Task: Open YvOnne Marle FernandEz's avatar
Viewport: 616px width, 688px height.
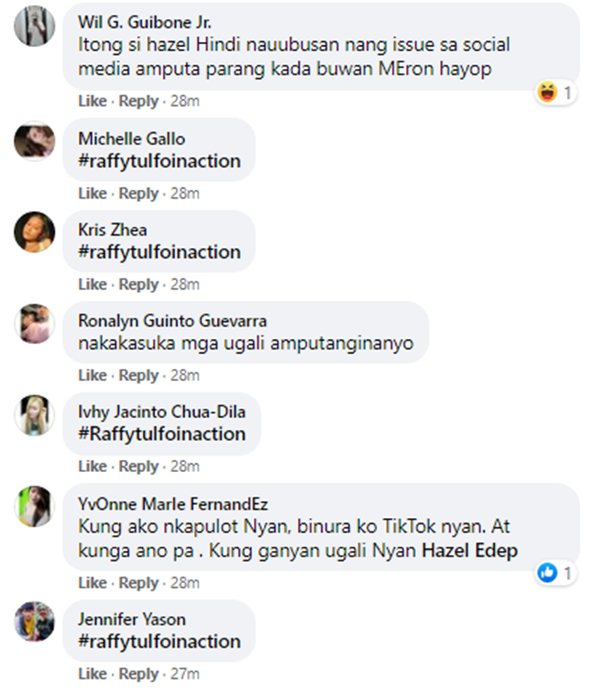Action: [34, 506]
